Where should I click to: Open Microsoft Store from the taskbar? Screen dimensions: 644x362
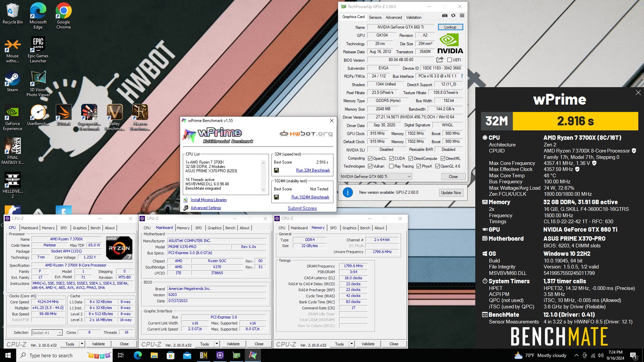(170, 355)
